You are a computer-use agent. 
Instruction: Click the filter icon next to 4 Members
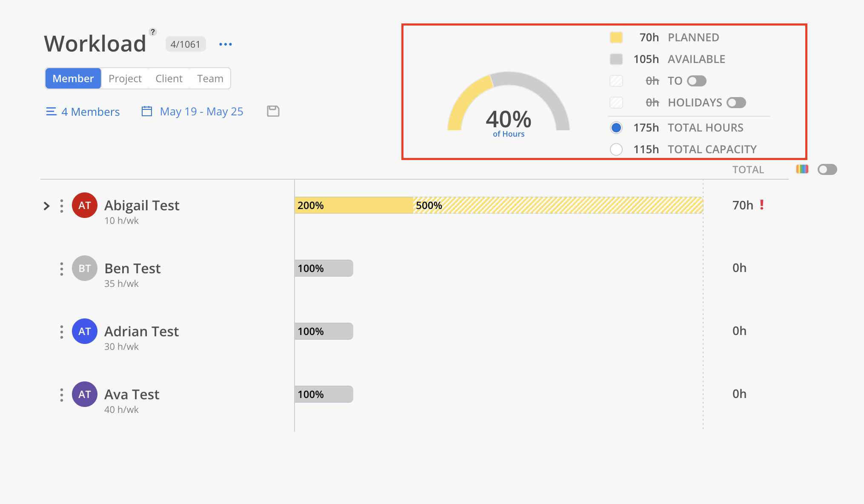(x=51, y=111)
